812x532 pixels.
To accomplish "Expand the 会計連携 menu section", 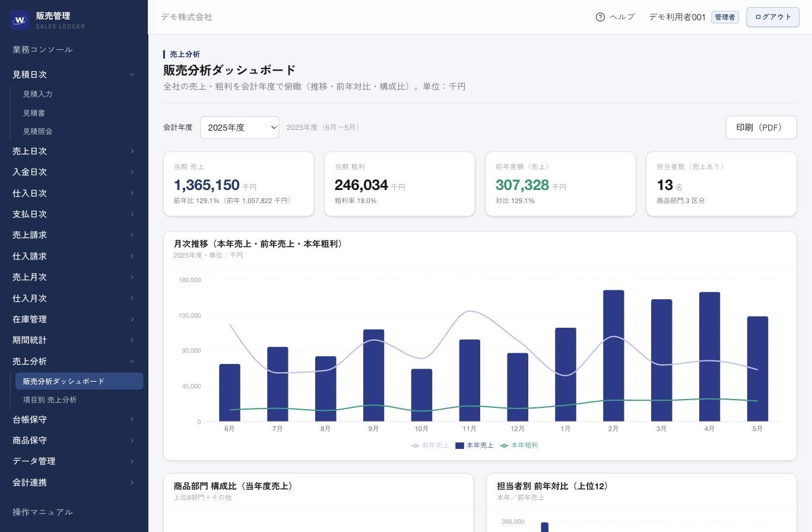I will tap(74, 483).
